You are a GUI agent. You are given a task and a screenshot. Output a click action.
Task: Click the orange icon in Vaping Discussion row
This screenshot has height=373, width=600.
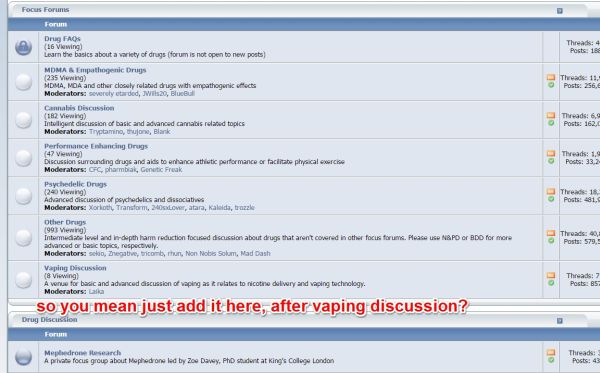point(551,275)
